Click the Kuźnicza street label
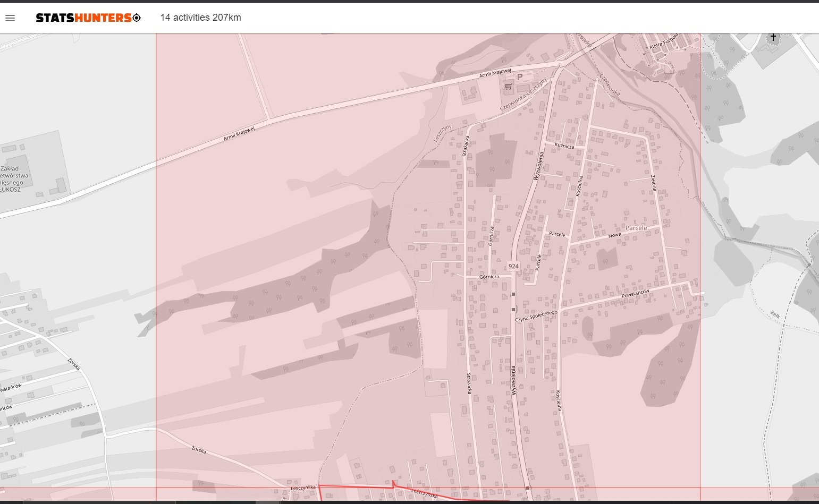819x504 pixels. pyautogui.click(x=564, y=146)
